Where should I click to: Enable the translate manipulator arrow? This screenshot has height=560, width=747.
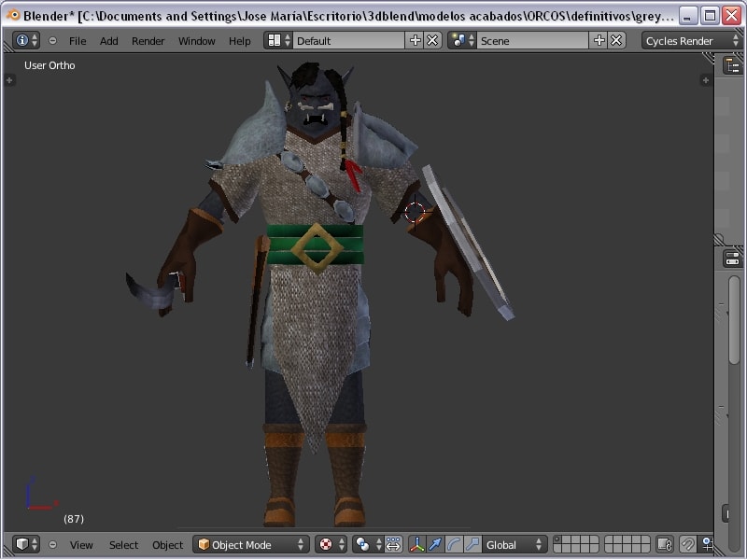pyautogui.click(x=435, y=544)
